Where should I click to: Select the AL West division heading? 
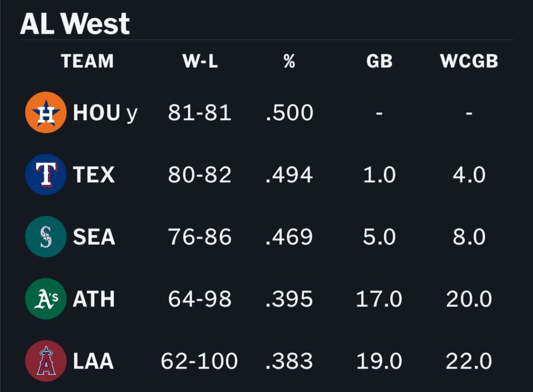(75, 24)
